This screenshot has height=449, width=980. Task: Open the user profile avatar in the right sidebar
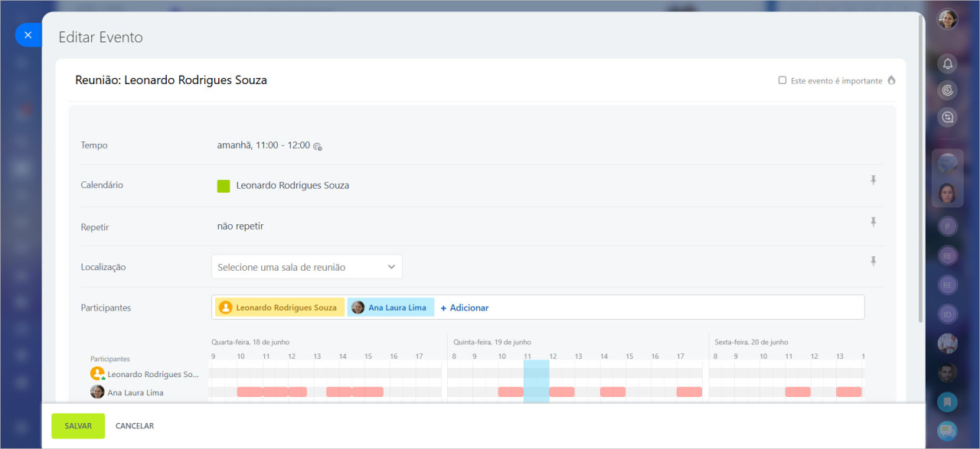[948, 19]
